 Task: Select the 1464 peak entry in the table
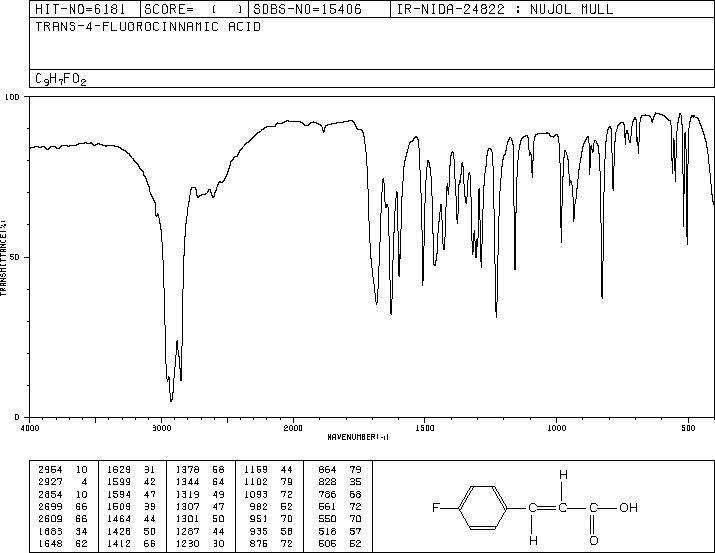click(131, 519)
